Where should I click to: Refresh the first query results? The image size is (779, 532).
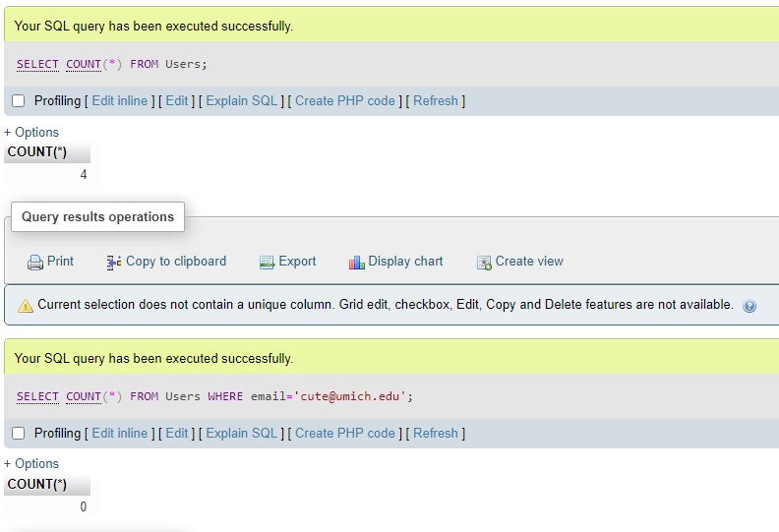point(435,101)
